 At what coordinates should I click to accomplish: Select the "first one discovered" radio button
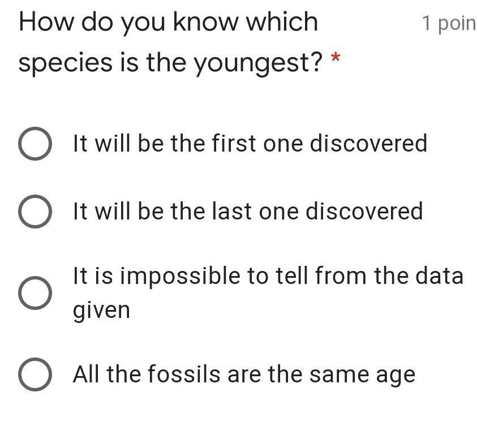click(35, 144)
